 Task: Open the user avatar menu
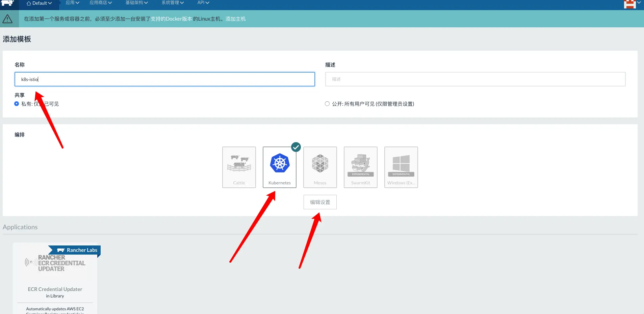632,4
